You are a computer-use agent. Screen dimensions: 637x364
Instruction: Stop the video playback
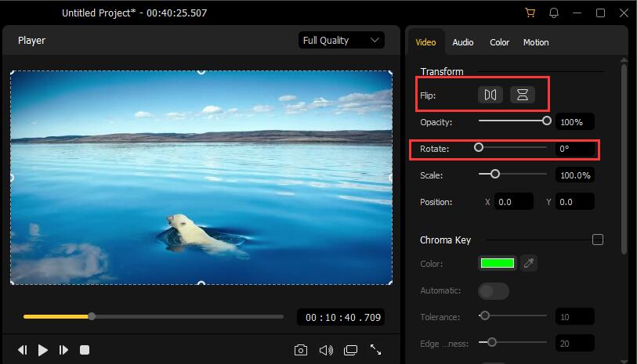coord(85,350)
